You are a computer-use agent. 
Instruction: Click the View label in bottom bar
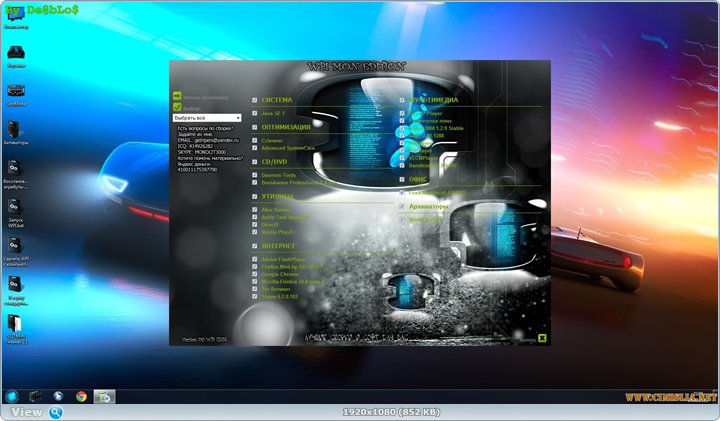[x=27, y=412]
